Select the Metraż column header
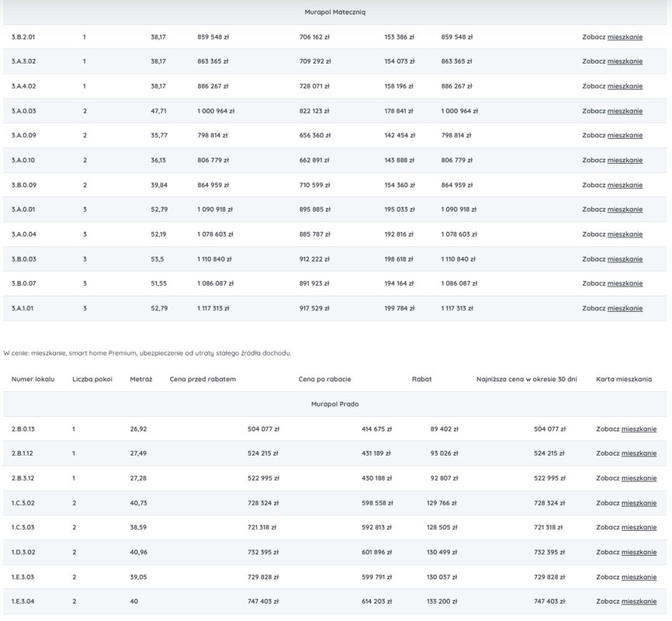Image resolution: width=672 pixels, height=621 pixels. point(141,379)
